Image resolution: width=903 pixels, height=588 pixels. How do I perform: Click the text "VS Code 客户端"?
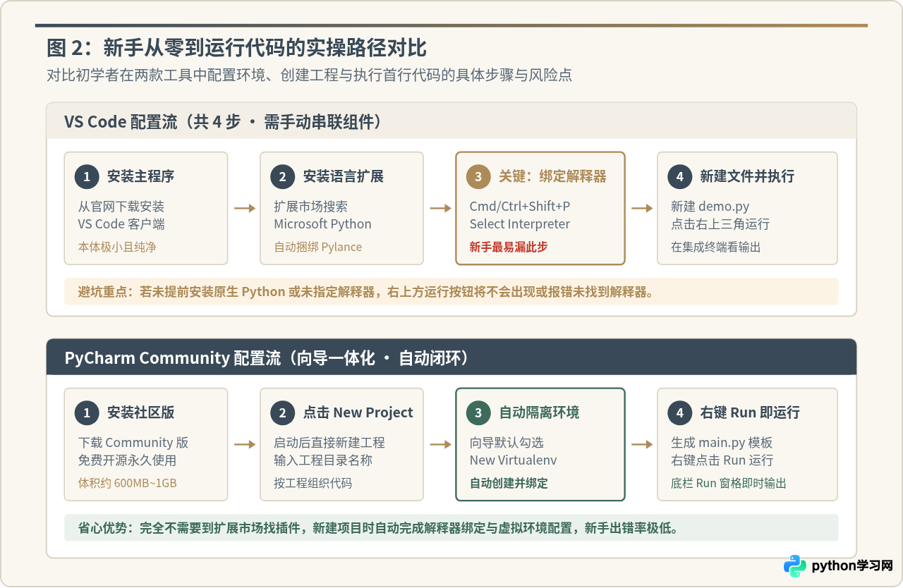point(121,224)
